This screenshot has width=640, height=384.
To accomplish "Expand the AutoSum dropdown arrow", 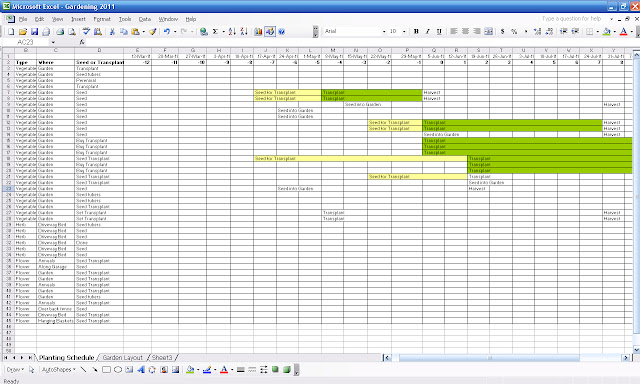I will (223, 31).
